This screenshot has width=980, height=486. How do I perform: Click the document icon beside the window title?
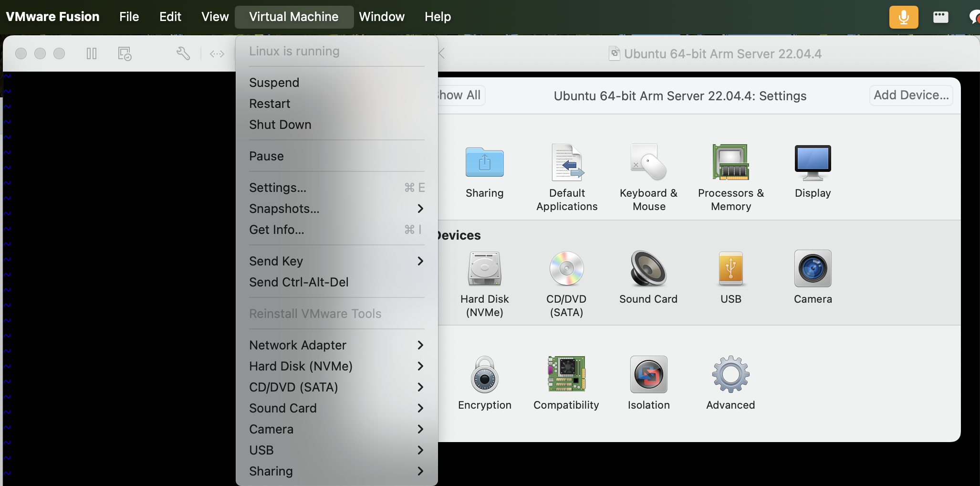615,53
